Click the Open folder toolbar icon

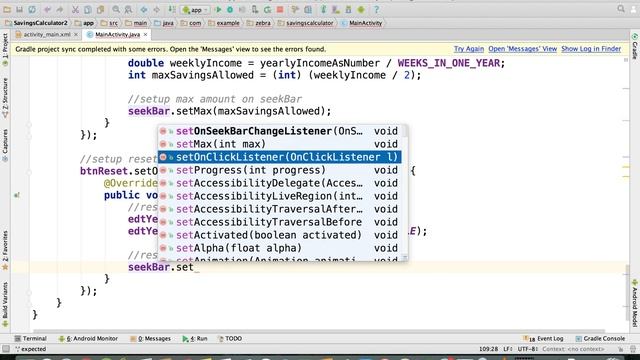pyautogui.click(x=7, y=9)
